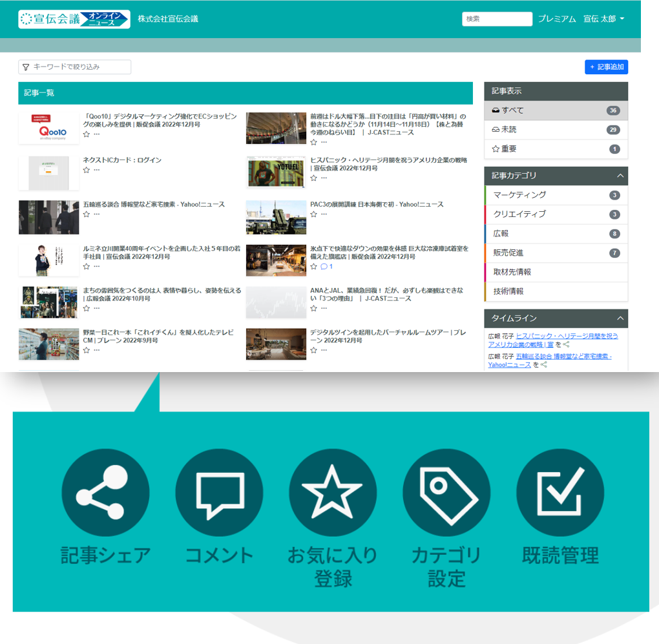Show すべて articles filter

point(556,110)
